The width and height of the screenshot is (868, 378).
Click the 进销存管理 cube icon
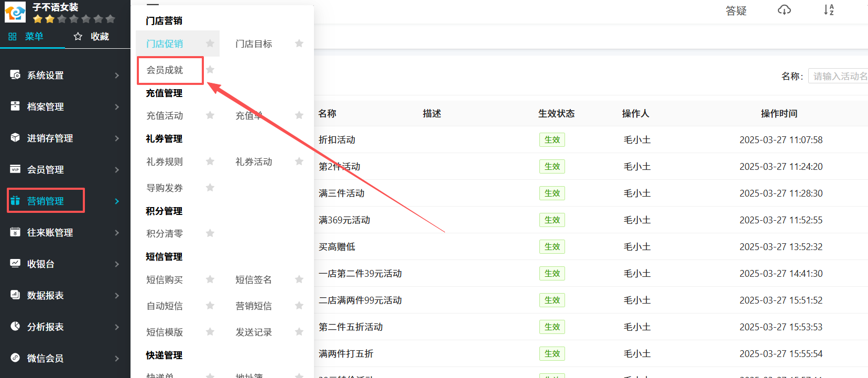tap(15, 138)
